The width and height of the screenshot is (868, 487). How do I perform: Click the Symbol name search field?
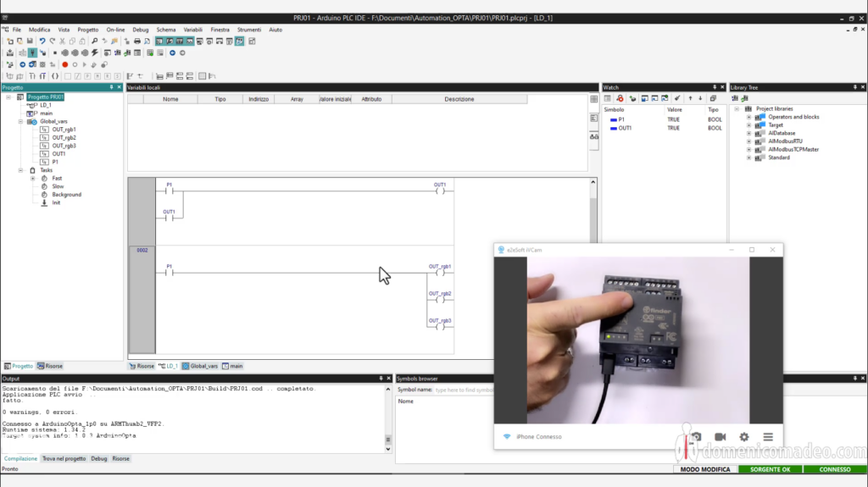pyautogui.click(x=464, y=390)
